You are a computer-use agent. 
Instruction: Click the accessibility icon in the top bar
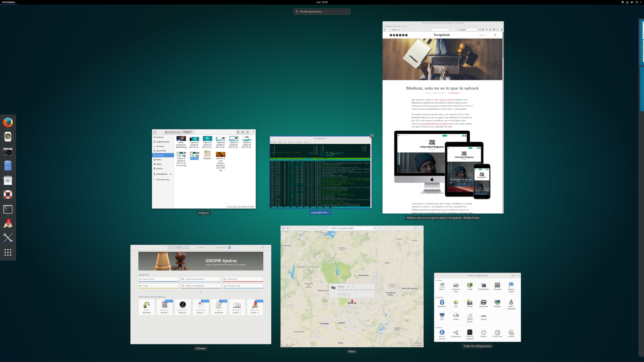pyautogui.click(x=623, y=2)
